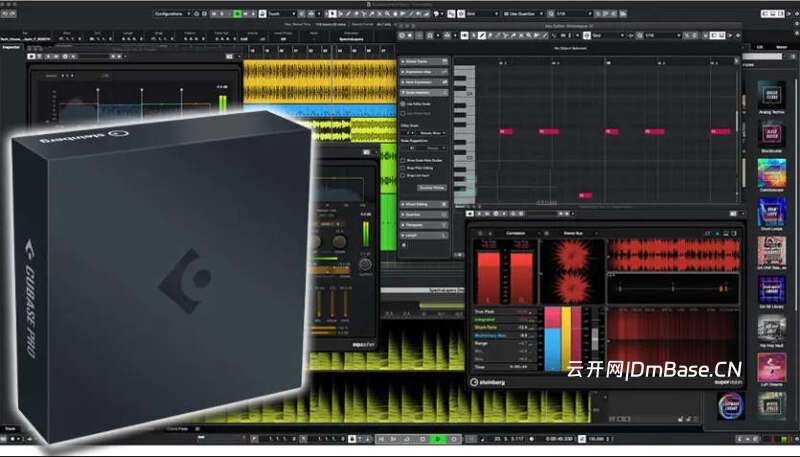Click the round Cubase library badge thumbnail
The width and height of the screenshot is (800, 457).
click(731, 405)
